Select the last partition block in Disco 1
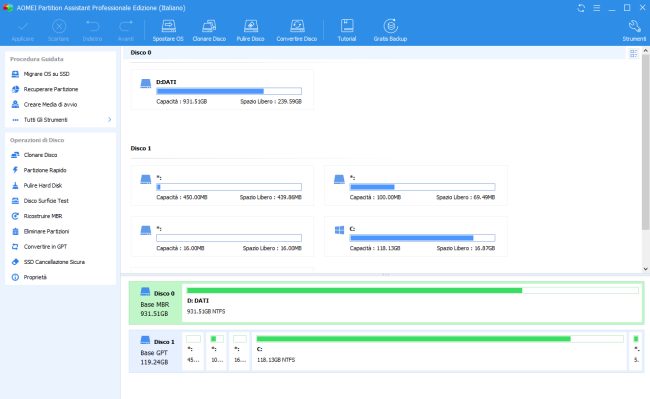The width and height of the screenshot is (650, 399). click(636, 351)
